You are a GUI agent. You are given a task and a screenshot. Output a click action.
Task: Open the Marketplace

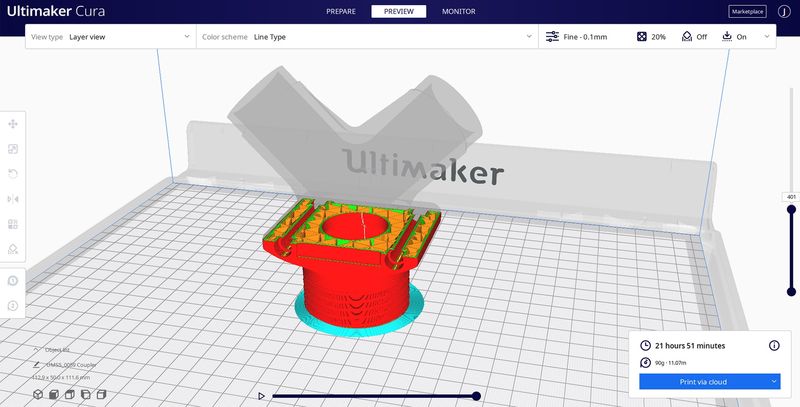coord(748,12)
